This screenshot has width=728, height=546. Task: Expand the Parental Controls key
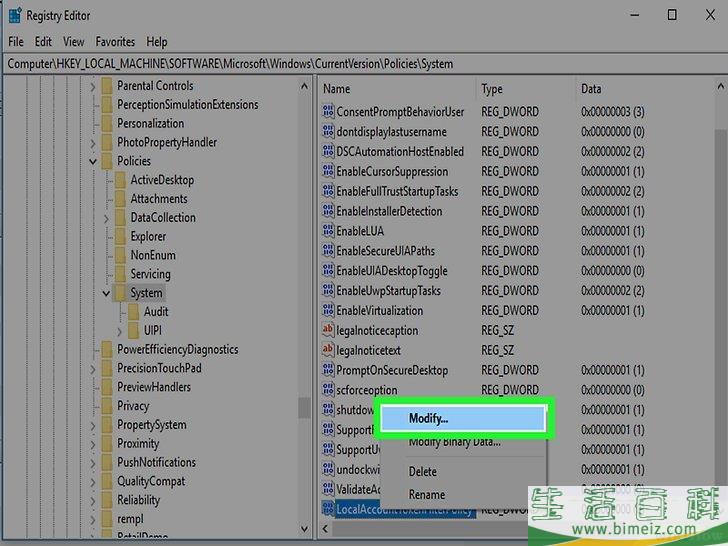coord(93,86)
